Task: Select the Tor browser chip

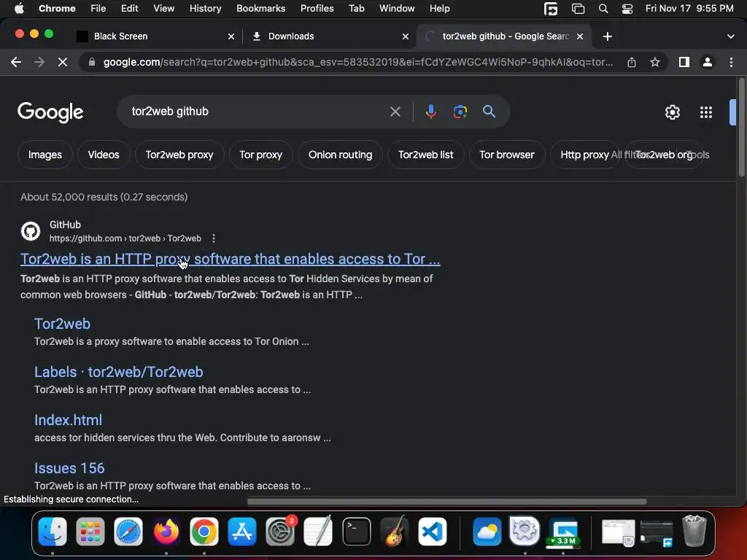Action: pyautogui.click(x=507, y=155)
